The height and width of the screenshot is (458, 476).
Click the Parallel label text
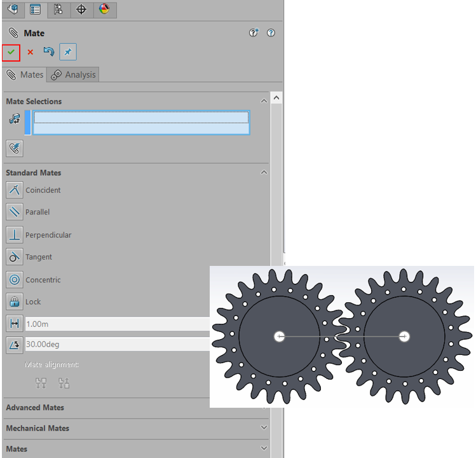pyautogui.click(x=37, y=212)
